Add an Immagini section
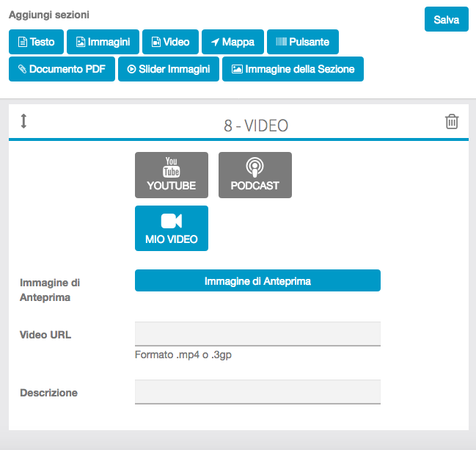Image resolution: width=476 pixels, height=450 pixels. tap(103, 42)
